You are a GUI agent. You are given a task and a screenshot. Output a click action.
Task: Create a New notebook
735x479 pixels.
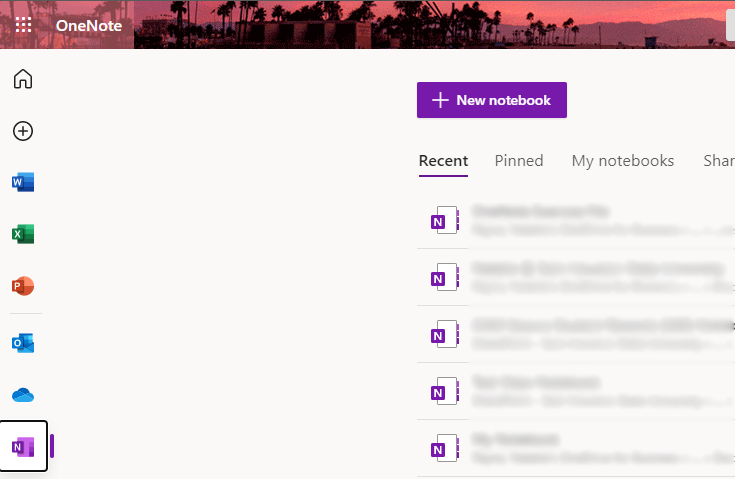tap(492, 100)
